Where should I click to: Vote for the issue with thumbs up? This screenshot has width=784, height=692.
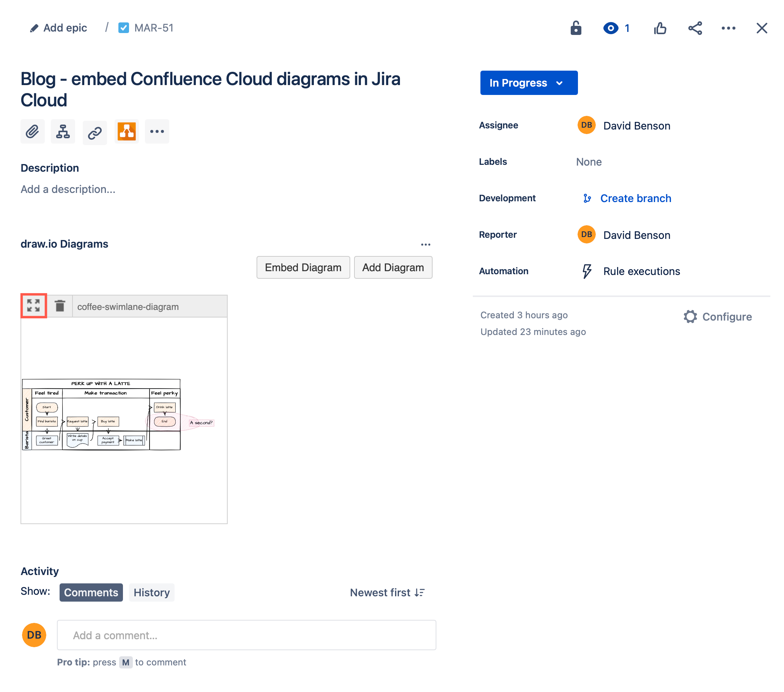(x=661, y=28)
